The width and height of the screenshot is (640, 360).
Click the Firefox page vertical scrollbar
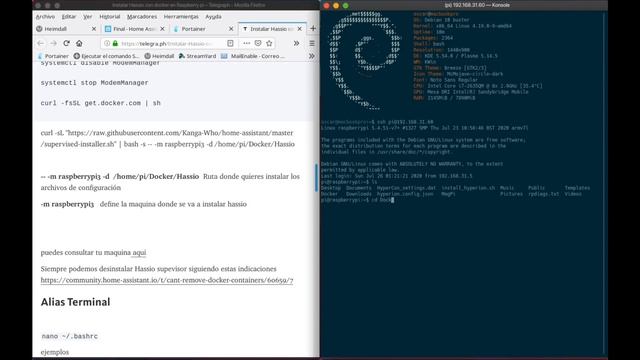[x=316, y=177]
